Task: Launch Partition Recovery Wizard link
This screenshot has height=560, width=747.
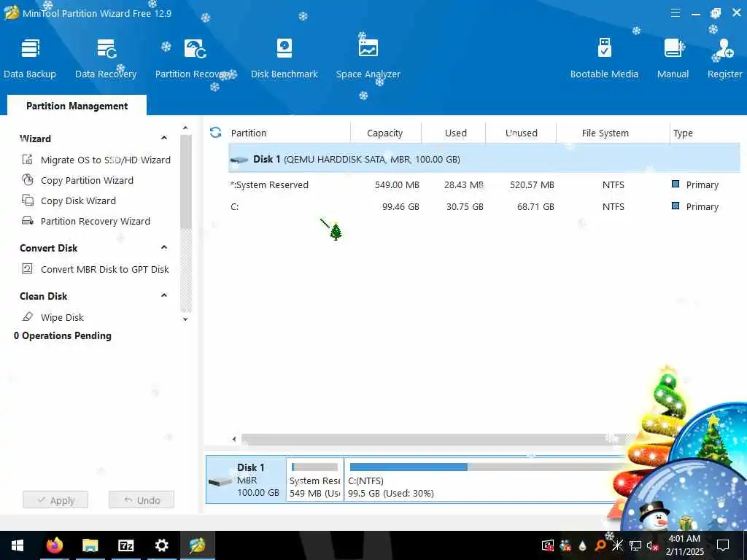Action: tap(96, 222)
